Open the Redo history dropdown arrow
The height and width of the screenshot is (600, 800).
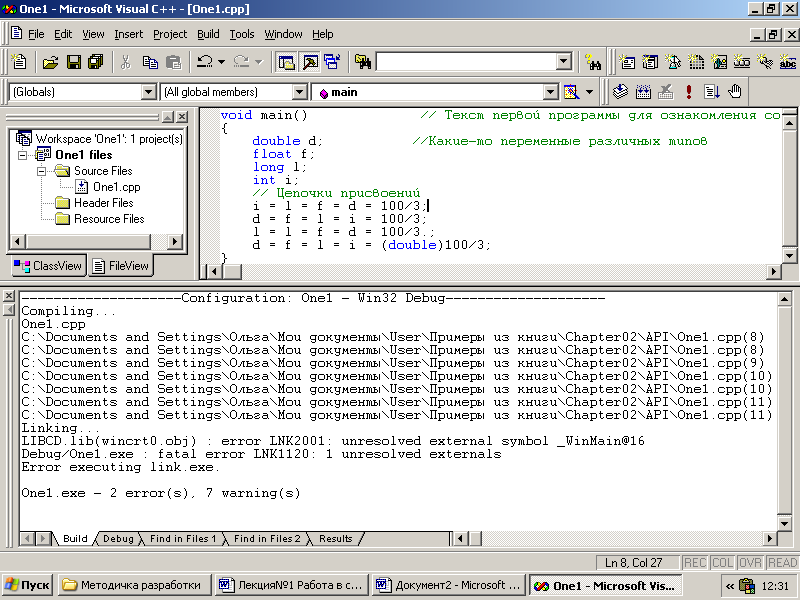coord(258,62)
